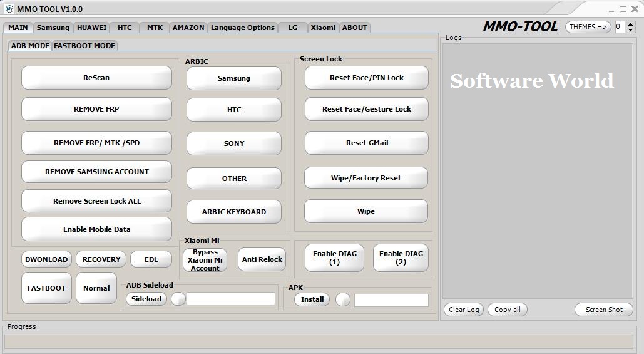Click the RECOVERY mode button
644x354 pixels.
(x=101, y=259)
